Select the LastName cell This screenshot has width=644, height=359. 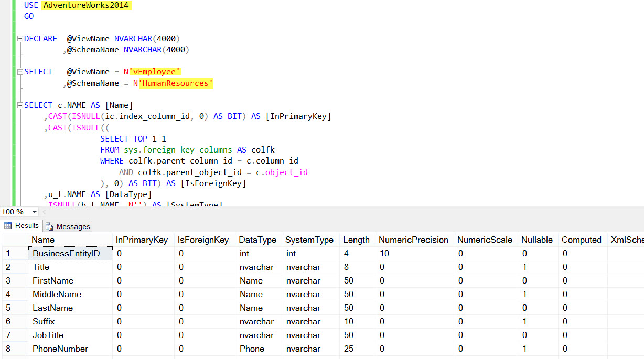[x=70, y=308]
